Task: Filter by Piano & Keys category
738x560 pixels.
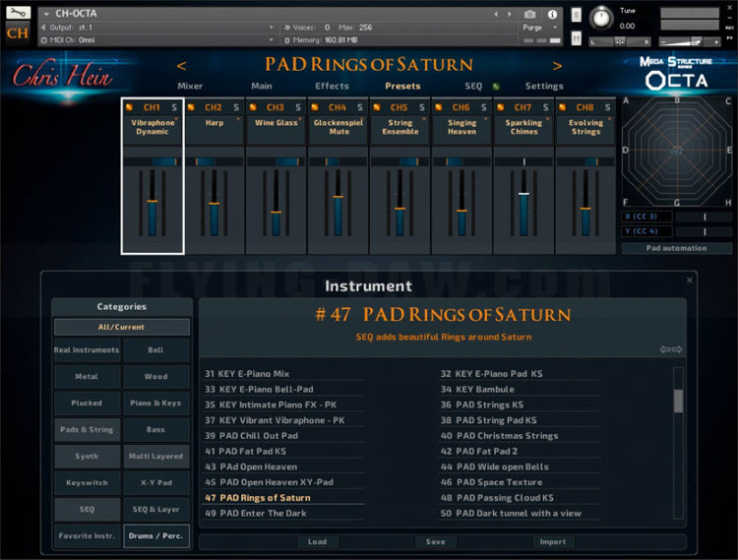Action: tap(156, 404)
